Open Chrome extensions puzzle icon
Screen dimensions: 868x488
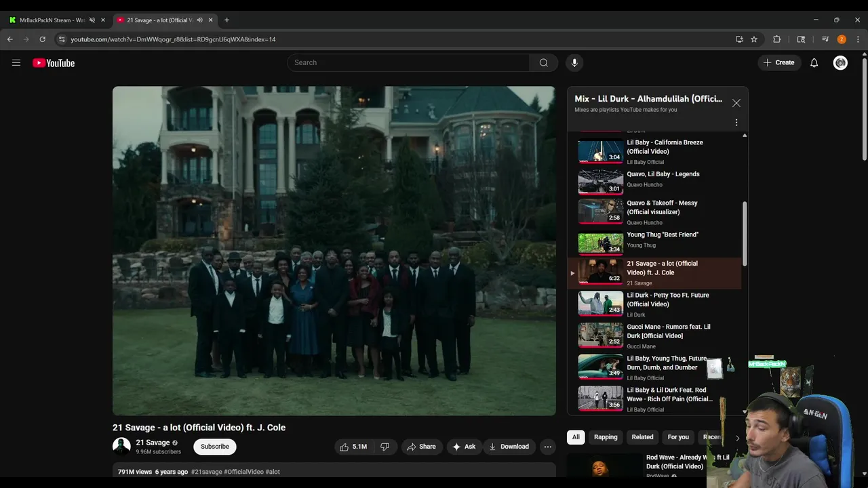point(777,39)
